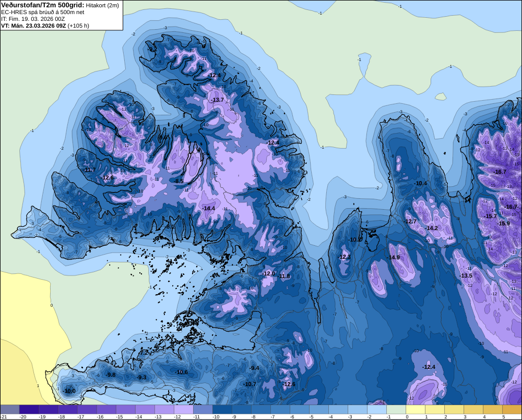Click the VT: Mán. 23.03.2026 09Z line

[x=45, y=26]
